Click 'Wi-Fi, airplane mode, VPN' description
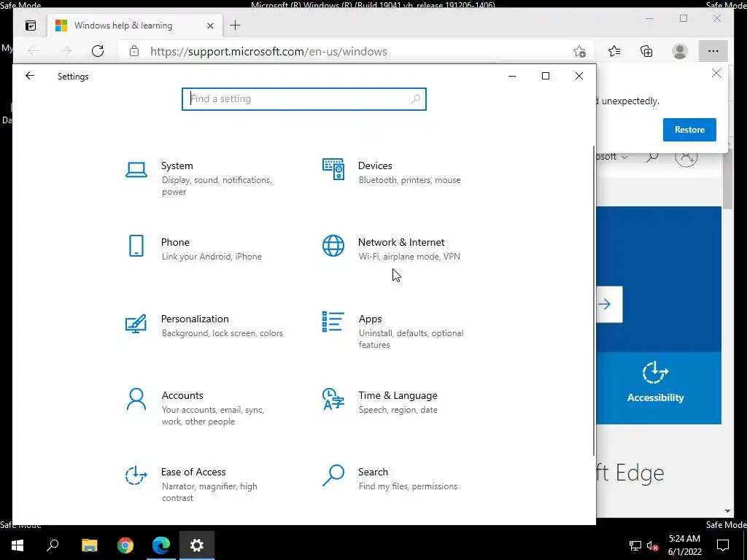Screen dimensions: 747x560 click(409, 256)
